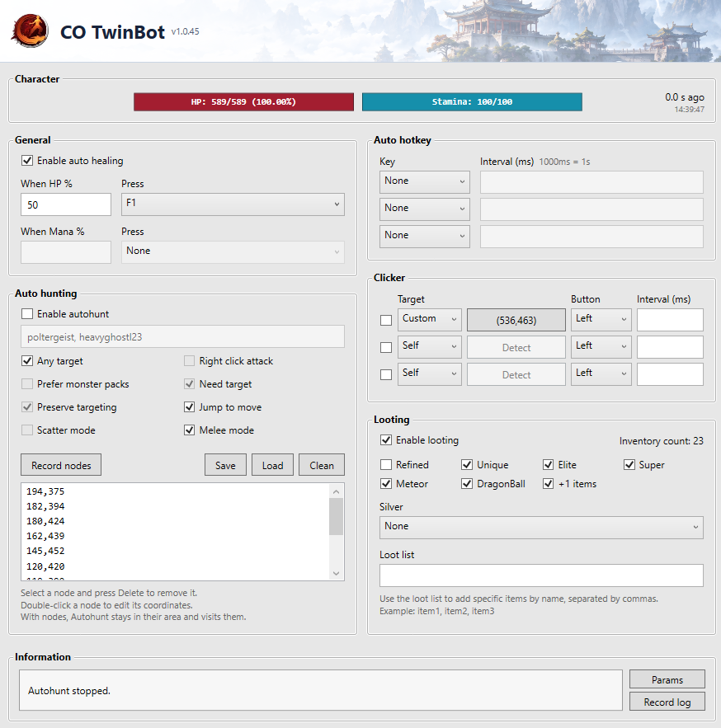Click scroll-up arrow of node list

(x=336, y=491)
